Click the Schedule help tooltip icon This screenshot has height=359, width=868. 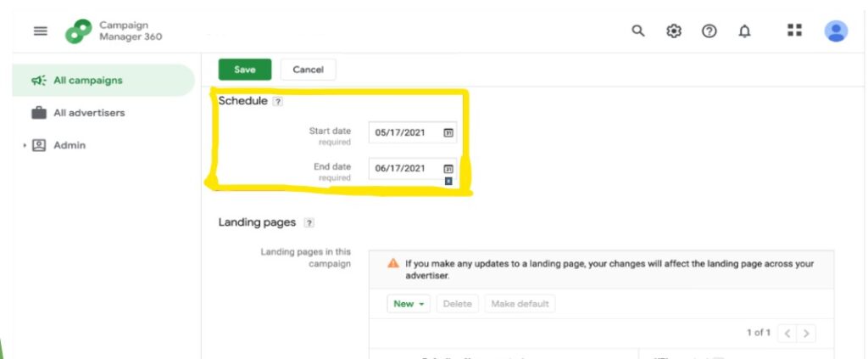[278, 101]
